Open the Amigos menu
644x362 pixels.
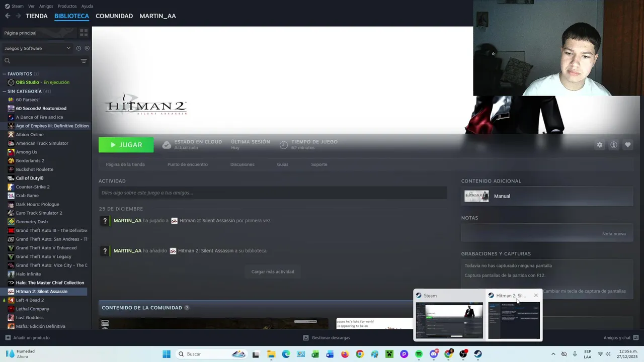pyautogui.click(x=46, y=6)
